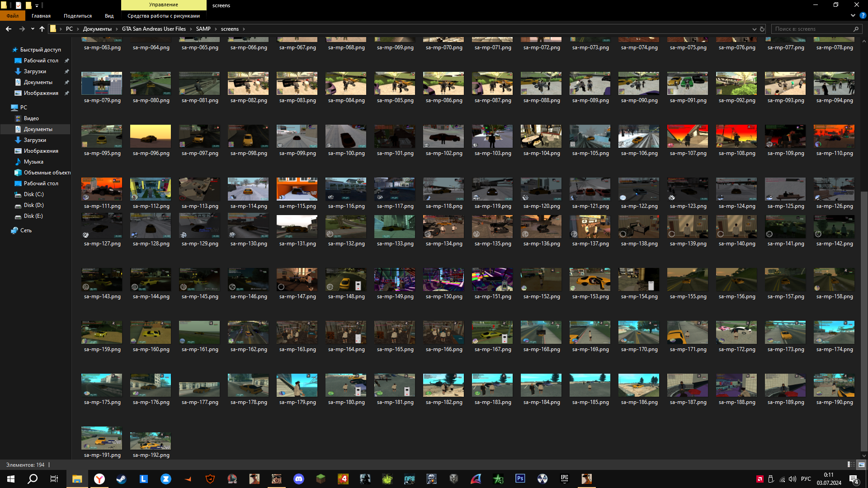The width and height of the screenshot is (868, 488).
Task: Open Discord from the taskbar
Action: tap(299, 479)
